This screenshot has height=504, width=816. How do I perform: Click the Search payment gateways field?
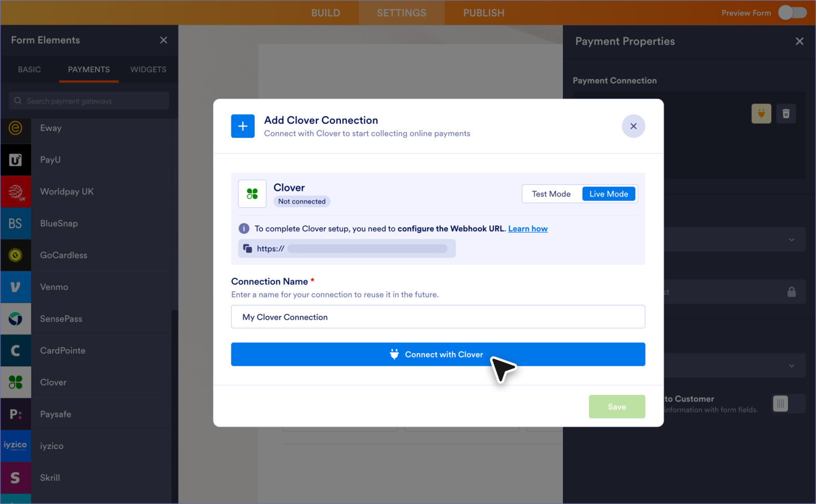[x=89, y=101]
